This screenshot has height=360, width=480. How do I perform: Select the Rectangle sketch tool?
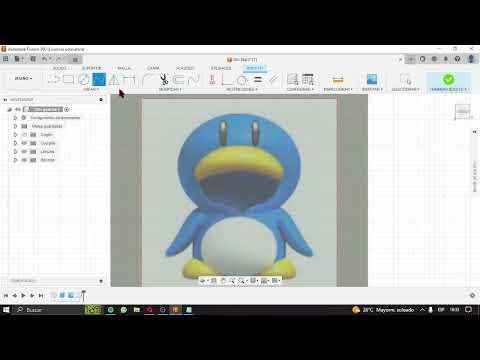coord(68,79)
